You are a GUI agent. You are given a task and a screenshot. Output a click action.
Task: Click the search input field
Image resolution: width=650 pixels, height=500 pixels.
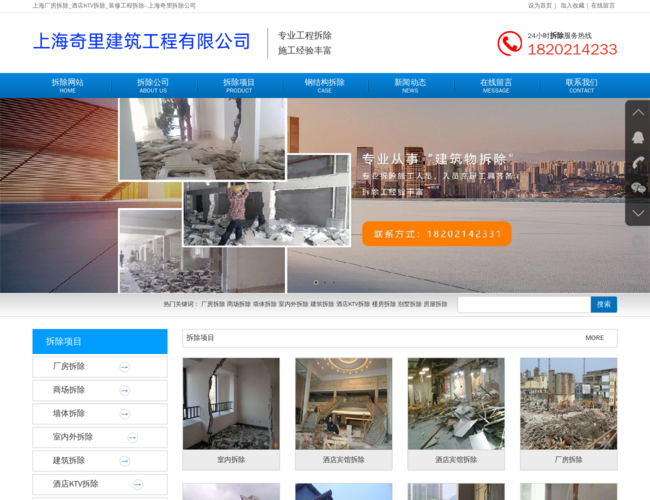(524, 304)
